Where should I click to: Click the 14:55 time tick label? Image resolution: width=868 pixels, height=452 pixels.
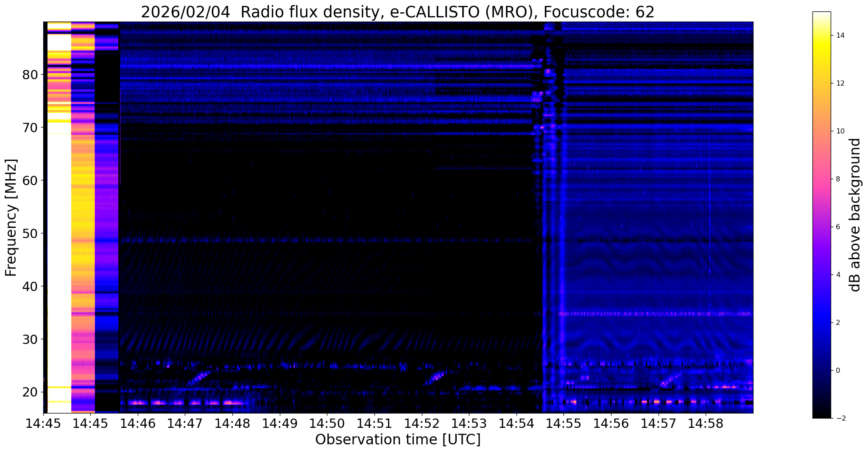(564, 423)
